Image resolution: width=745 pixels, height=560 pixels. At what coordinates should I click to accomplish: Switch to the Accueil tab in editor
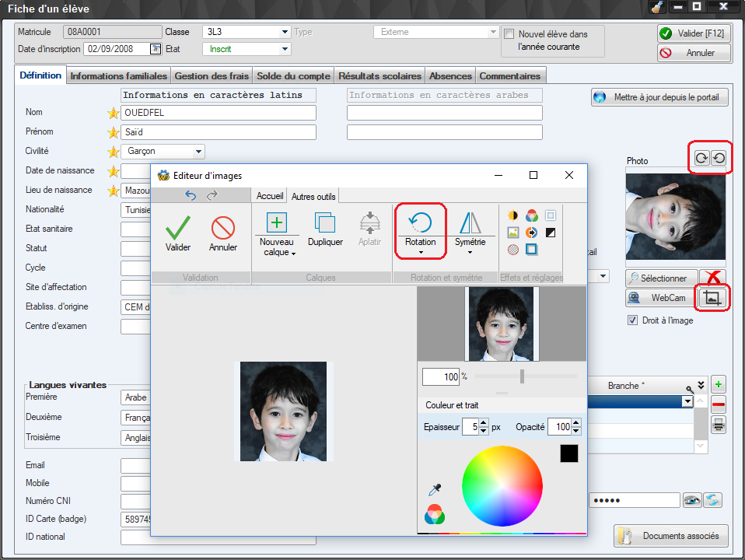click(x=270, y=197)
